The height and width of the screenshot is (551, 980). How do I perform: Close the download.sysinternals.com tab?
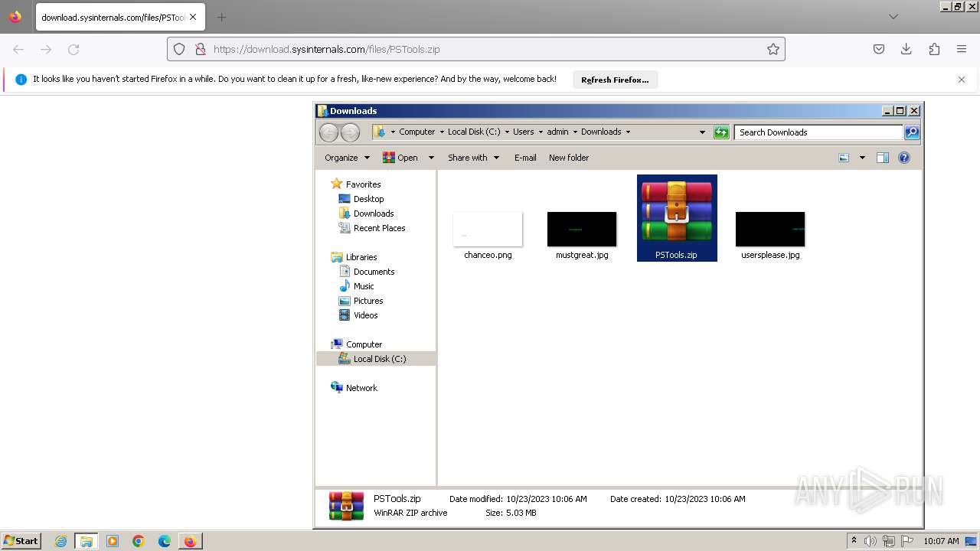pyautogui.click(x=193, y=17)
